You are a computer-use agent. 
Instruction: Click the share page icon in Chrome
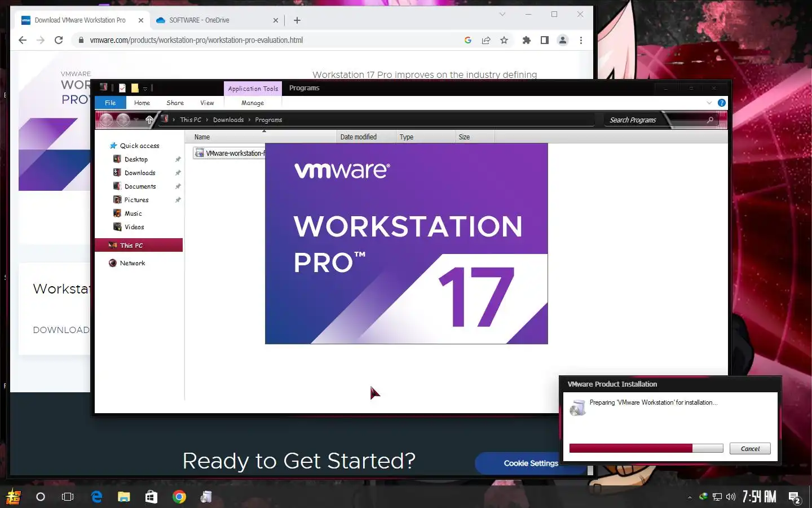click(486, 40)
